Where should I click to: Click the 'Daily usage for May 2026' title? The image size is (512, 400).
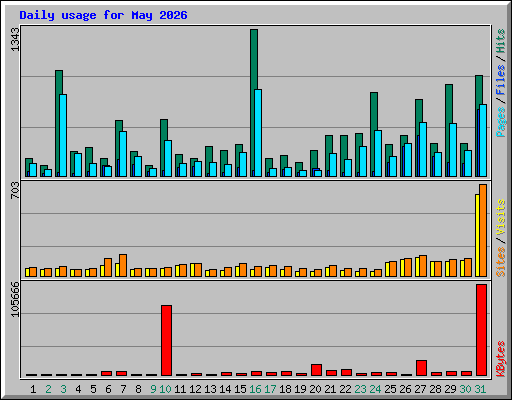[x=103, y=15]
